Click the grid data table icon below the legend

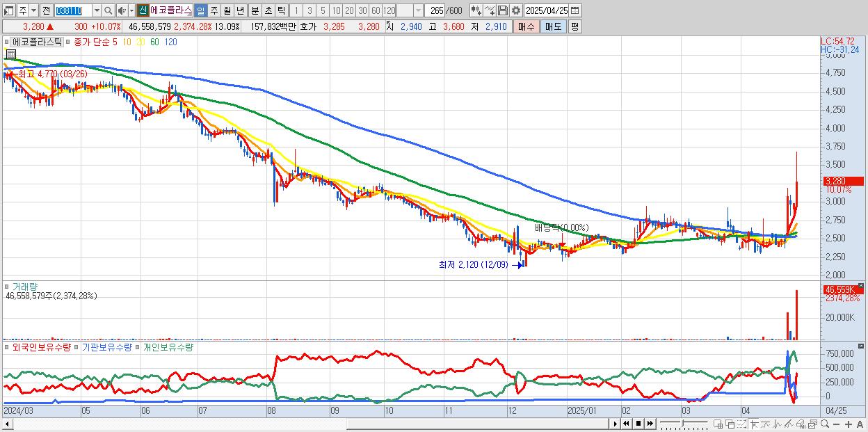(11, 54)
